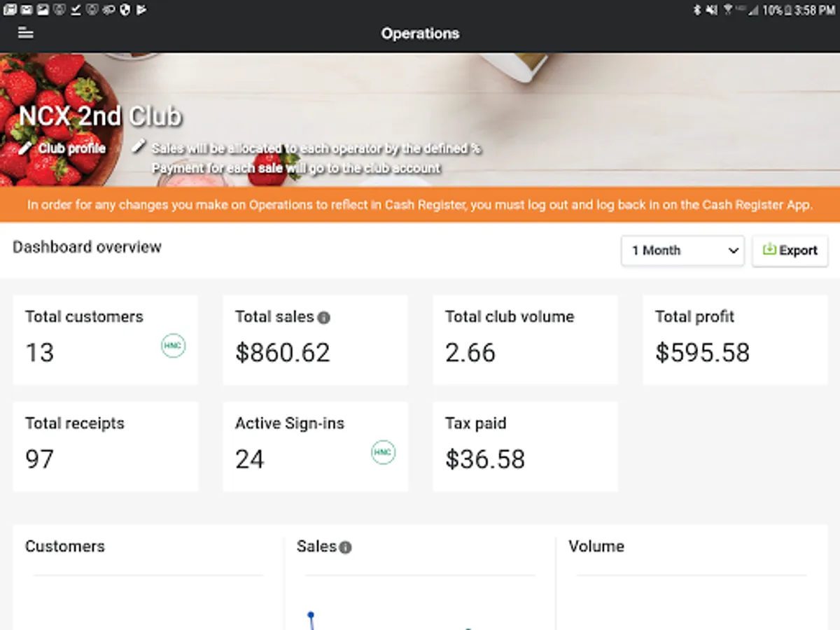This screenshot has height=630, width=840.
Task: Click the info icon beside Sales chart
Action: coord(346,547)
